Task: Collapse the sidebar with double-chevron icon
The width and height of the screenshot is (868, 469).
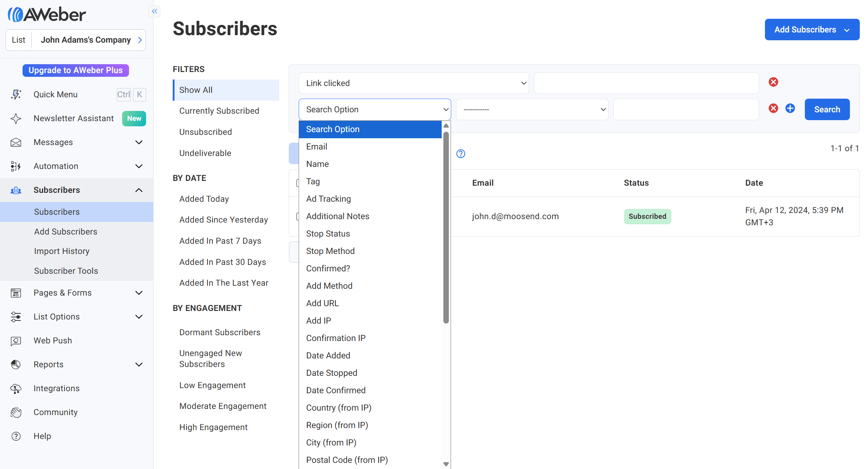Action: click(x=155, y=11)
